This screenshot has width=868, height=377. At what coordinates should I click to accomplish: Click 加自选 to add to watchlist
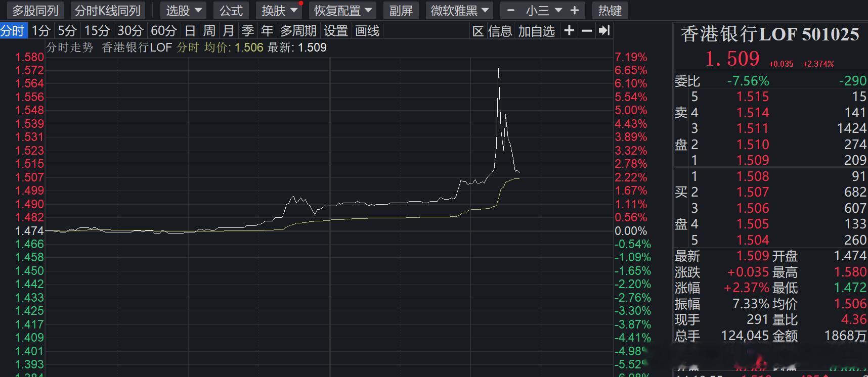pyautogui.click(x=537, y=31)
